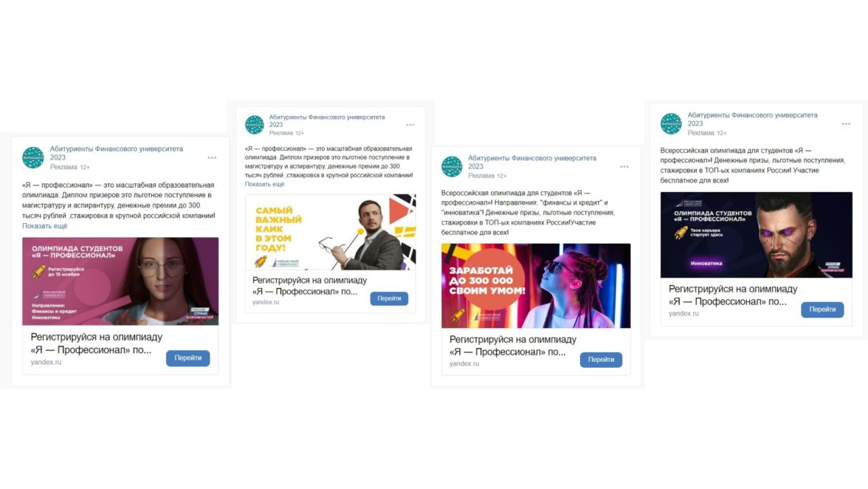Click Перейти button under cyberpunk banner
868x489 pixels.
click(822, 310)
